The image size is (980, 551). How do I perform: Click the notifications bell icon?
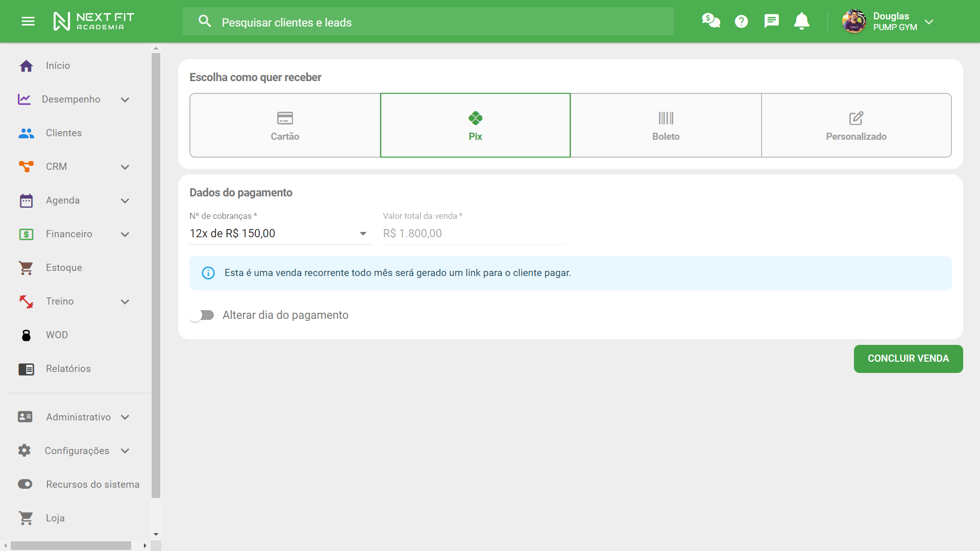(801, 21)
